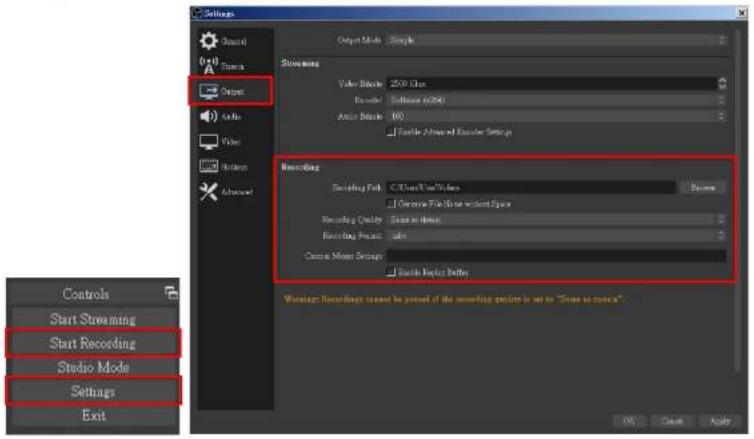Open the Hotkeys keyboard icon settings
The image size is (754, 439).
point(208,166)
